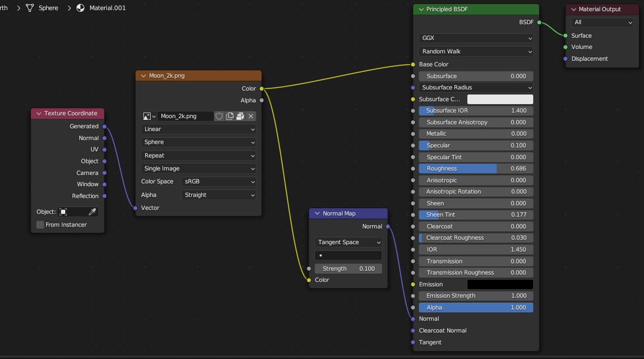Collapse the Texture Coordinate node

point(39,113)
